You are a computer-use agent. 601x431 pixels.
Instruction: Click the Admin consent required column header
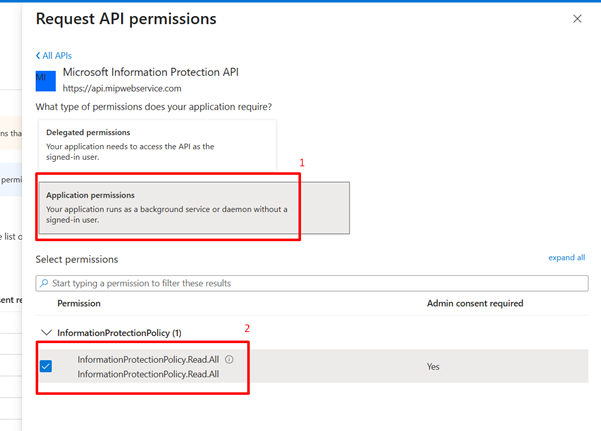tap(475, 303)
